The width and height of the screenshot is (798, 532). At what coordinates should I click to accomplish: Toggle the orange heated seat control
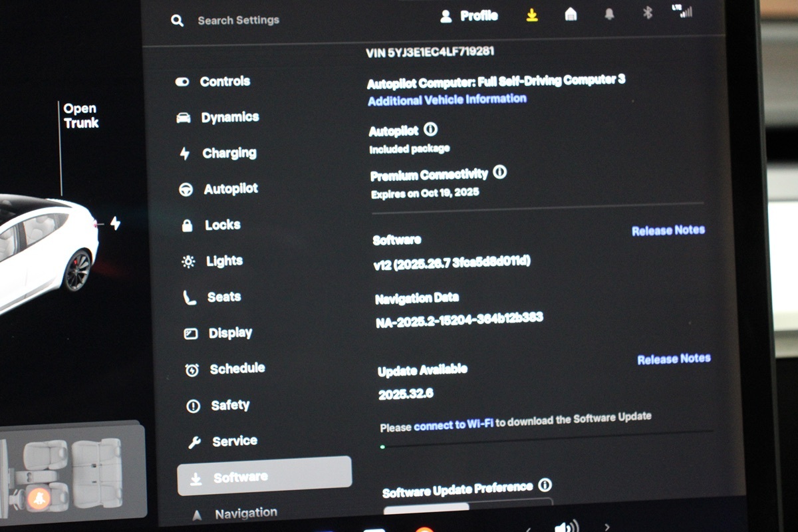coord(39,498)
